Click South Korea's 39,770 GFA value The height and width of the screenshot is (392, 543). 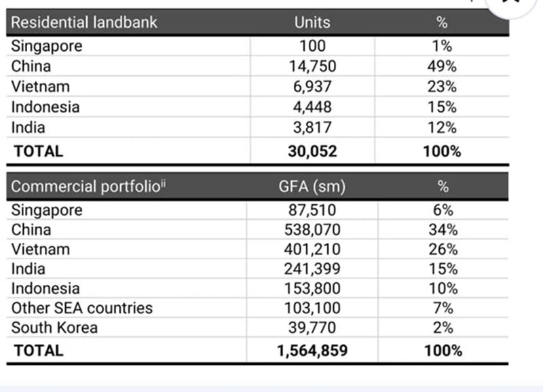coord(312,328)
